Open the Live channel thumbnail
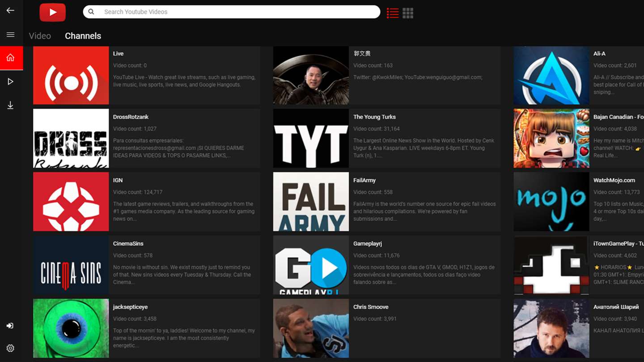 coord(71,76)
